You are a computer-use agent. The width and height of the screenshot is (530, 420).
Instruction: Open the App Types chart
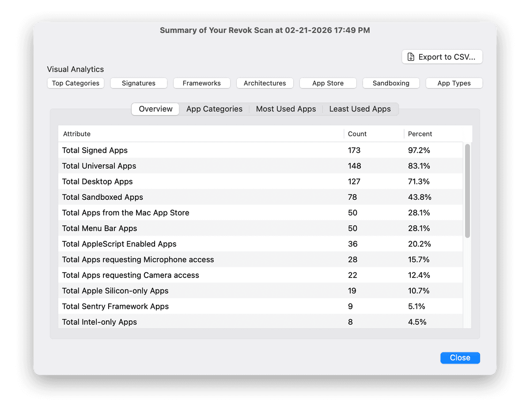pos(454,83)
